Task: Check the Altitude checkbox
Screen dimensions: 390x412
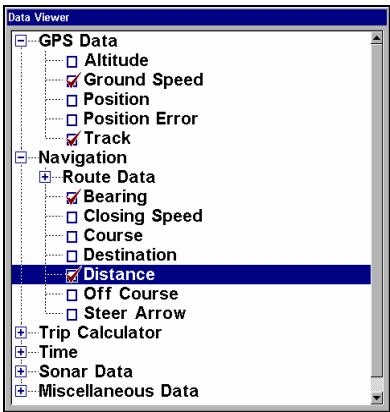Action: click(72, 62)
